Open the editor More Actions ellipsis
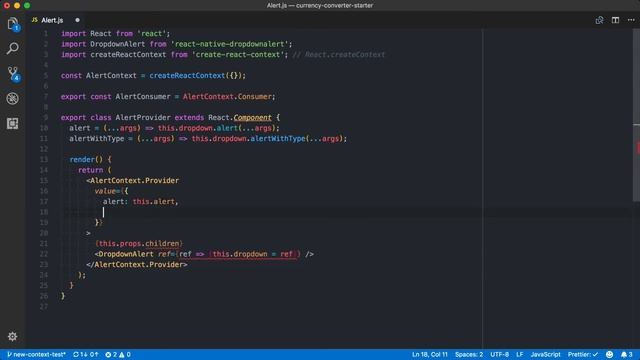Screen dimensions: 640x360 pyautogui.click(x=631, y=20)
